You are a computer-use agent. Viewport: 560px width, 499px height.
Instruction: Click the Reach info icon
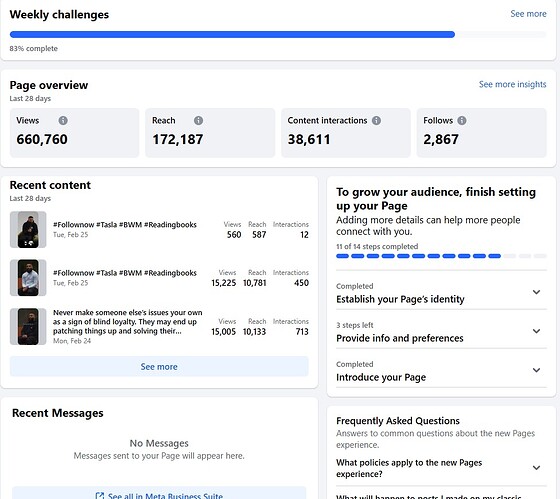[199, 120]
